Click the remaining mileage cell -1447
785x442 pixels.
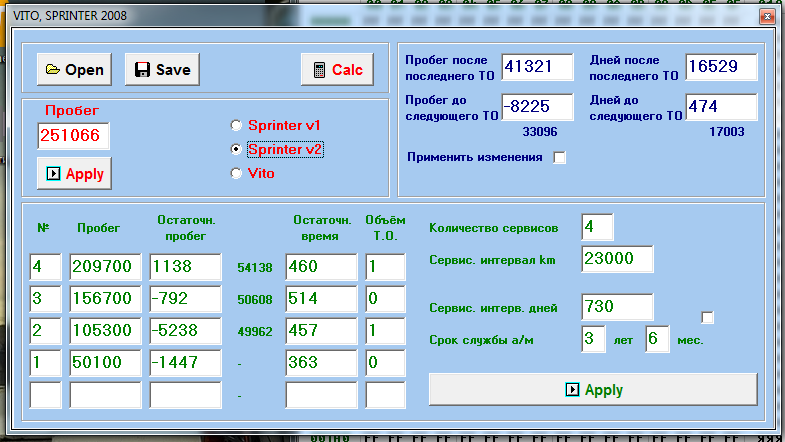[185, 363]
